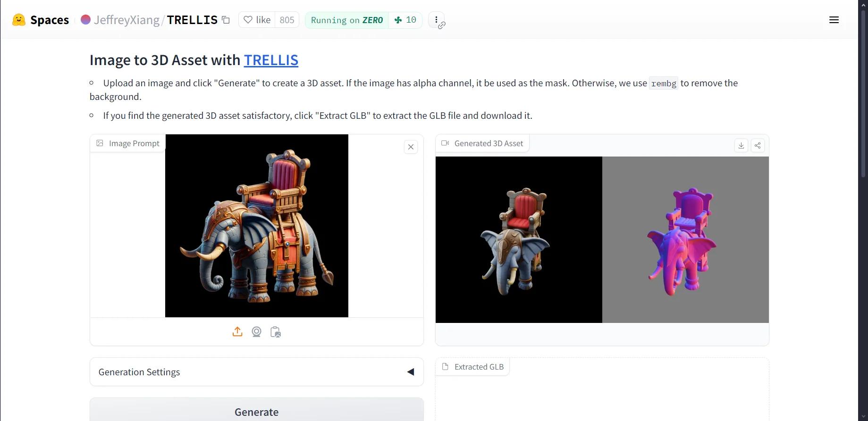Like the TRELLIS space

click(x=257, y=20)
